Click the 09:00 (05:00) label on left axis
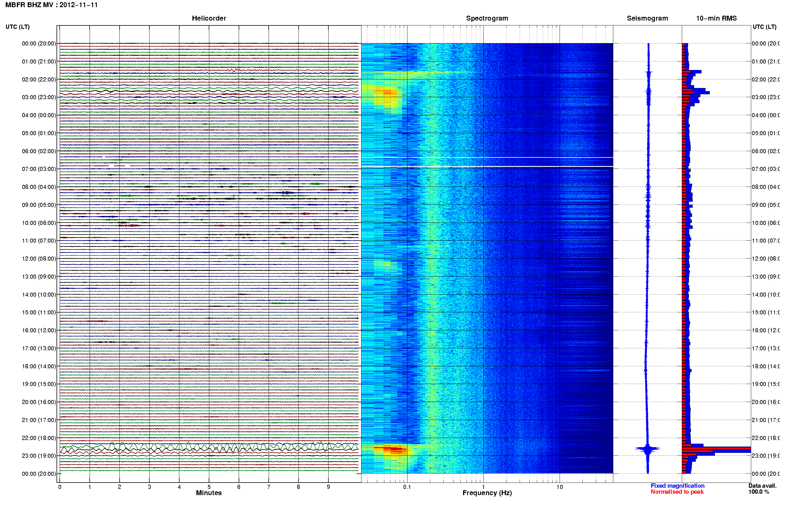The height and width of the screenshot is (508, 812). point(39,205)
